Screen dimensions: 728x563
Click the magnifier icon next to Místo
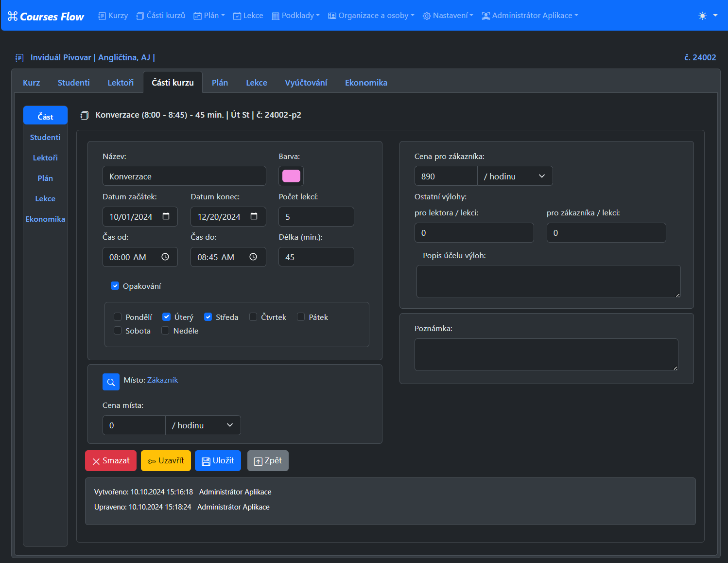(111, 382)
